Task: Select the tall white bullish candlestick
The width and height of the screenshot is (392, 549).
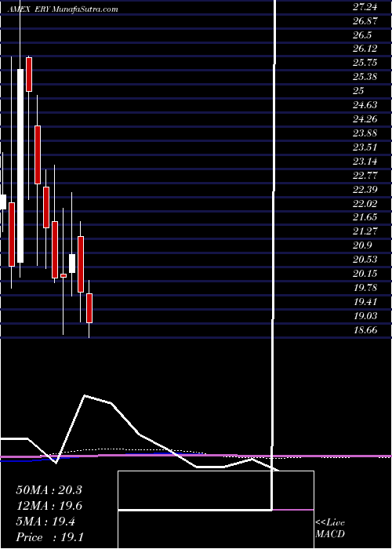Action: click(20, 166)
